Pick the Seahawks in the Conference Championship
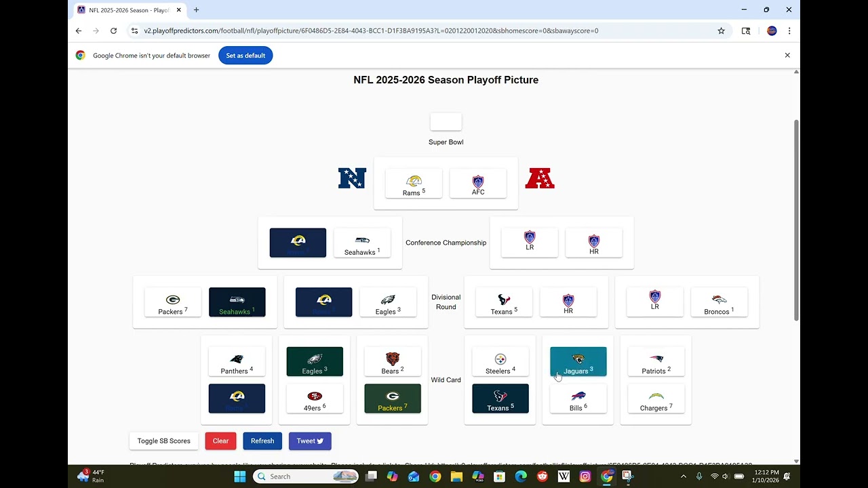 [x=362, y=243]
